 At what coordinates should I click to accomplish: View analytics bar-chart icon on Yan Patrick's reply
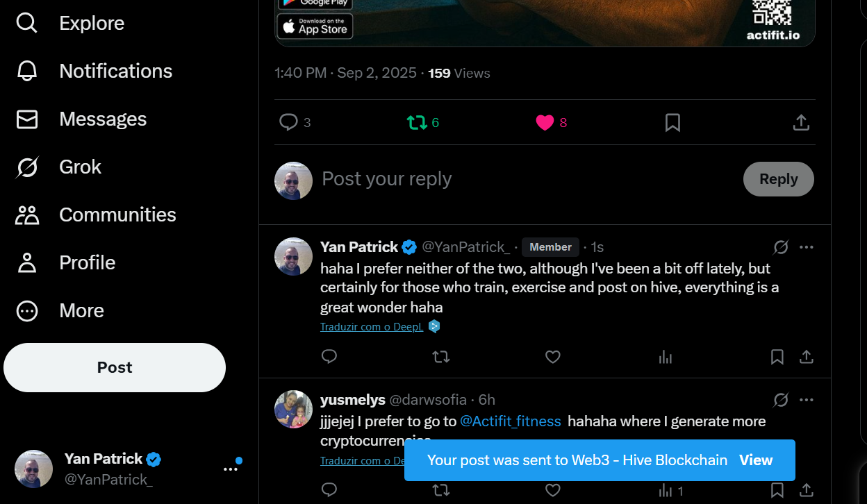[x=666, y=357]
